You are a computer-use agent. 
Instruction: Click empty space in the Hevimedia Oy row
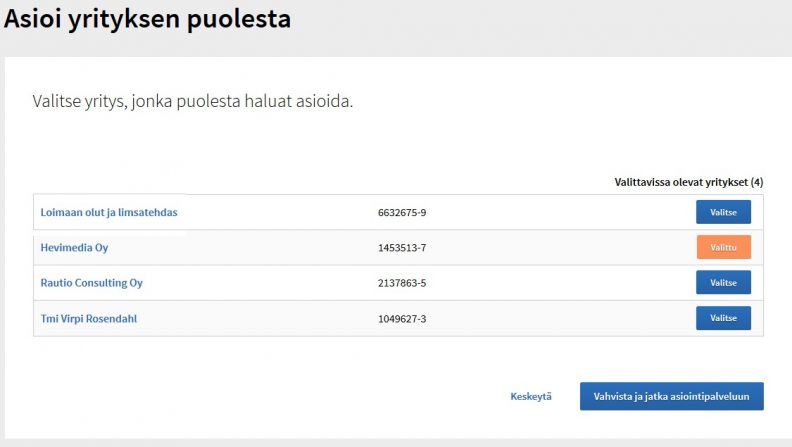[x=556, y=248]
